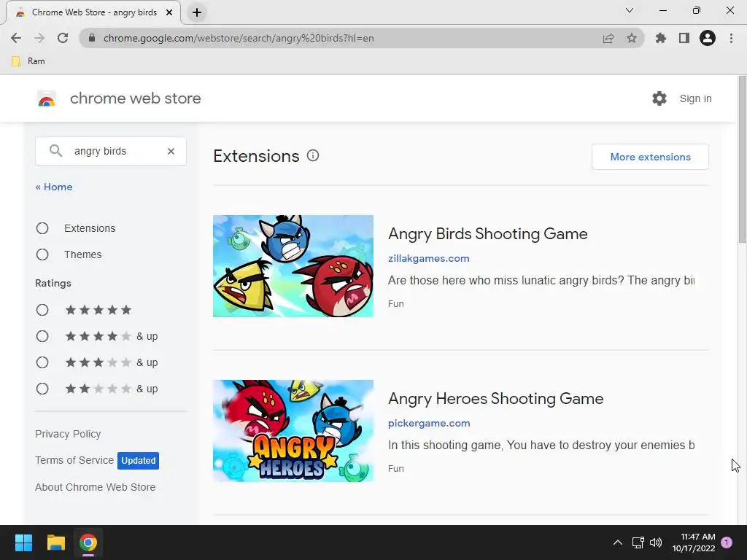Open Angry Heroes Shooting Game thumbnail

coord(293,431)
